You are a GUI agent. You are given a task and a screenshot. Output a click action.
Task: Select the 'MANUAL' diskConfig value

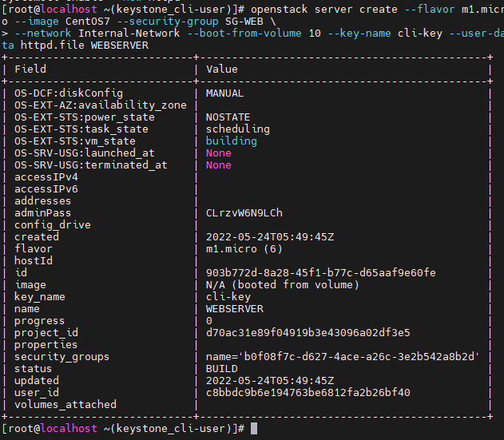point(224,93)
